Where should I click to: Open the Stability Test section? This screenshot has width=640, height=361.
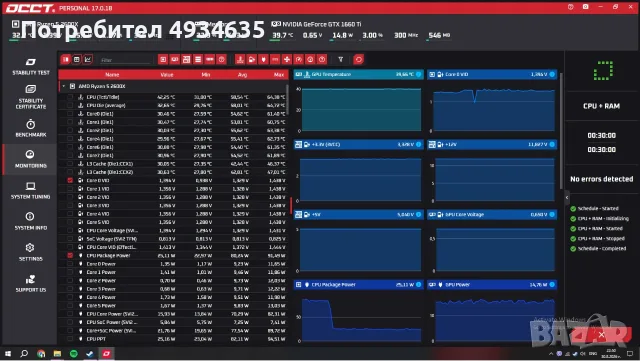click(x=31, y=67)
